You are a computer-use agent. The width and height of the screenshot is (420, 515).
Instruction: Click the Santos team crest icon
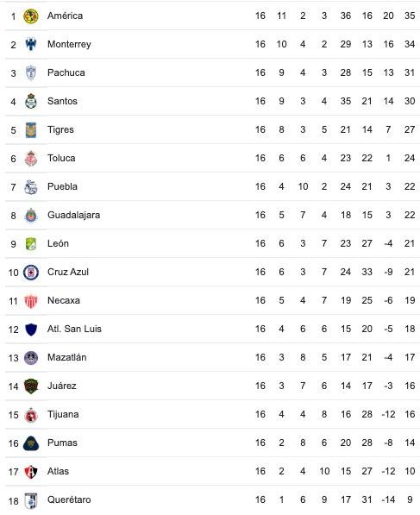[x=31, y=102]
